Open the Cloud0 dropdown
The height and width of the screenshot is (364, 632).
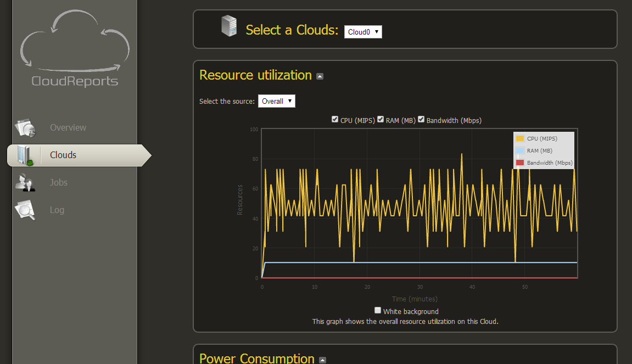click(363, 32)
